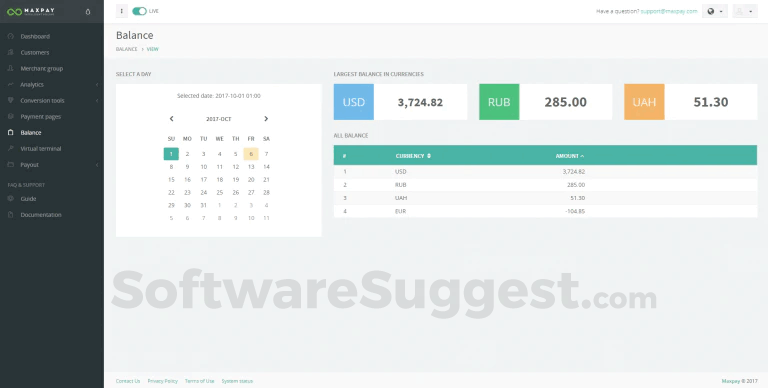
Task: Click the Maxpay infinity logo
Action: click(x=14, y=12)
